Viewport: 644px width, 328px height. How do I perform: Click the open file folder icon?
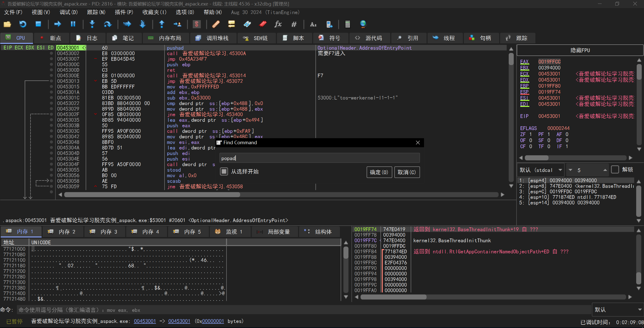tap(7, 24)
